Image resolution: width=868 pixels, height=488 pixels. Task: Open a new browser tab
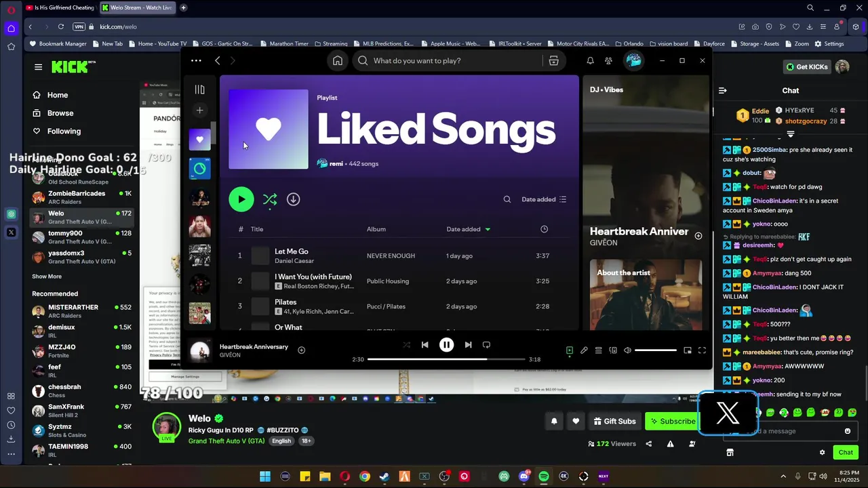[x=183, y=7]
